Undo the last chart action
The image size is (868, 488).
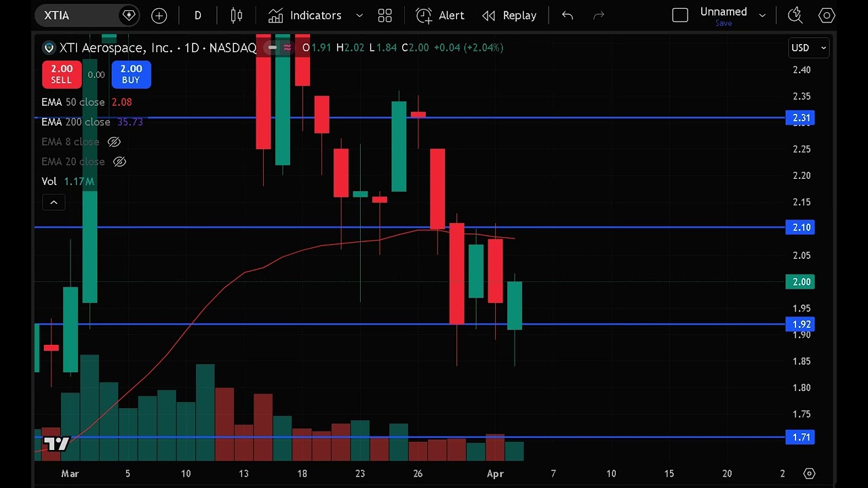(568, 16)
